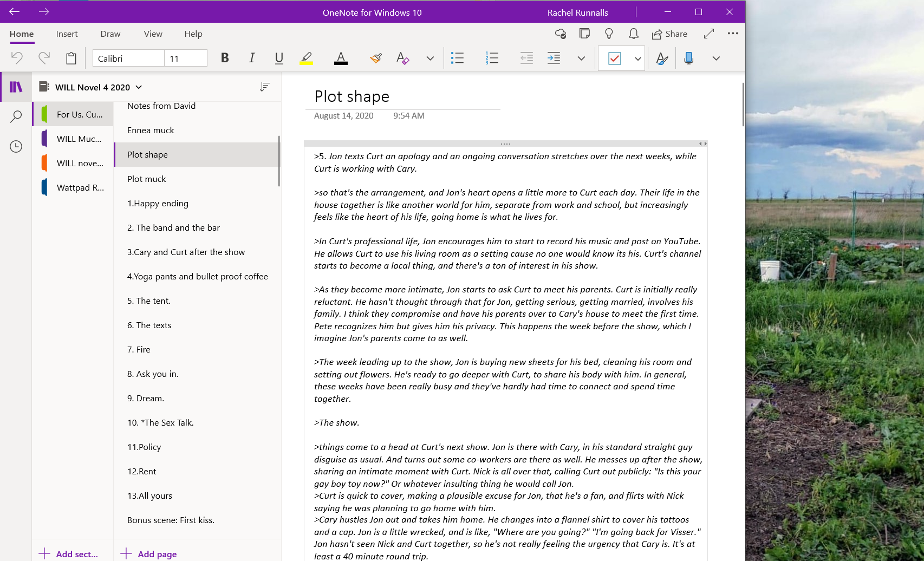Toggle the bulleted list
This screenshot has width=924, height=561.
[x=458, y=58]
